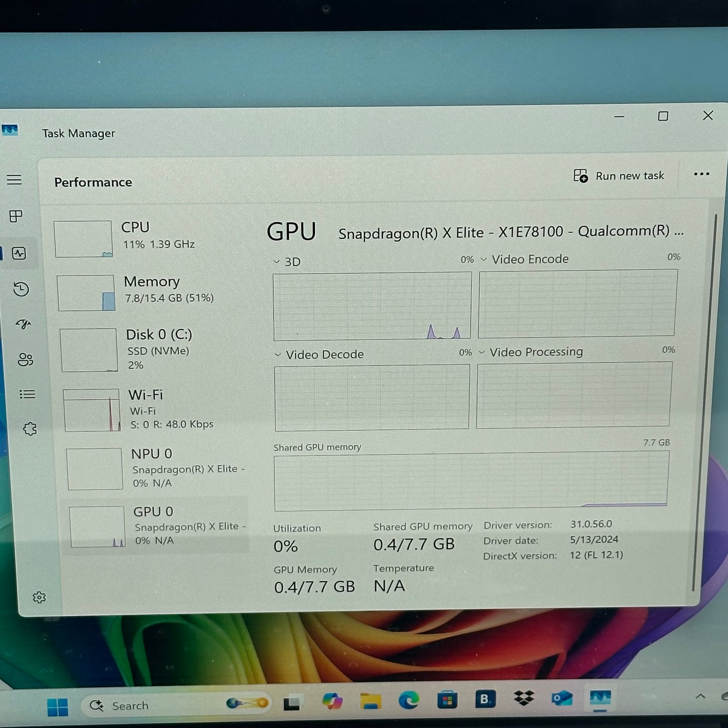
Task: Open Dropbox from the taskbar
Action: [524, 698]
